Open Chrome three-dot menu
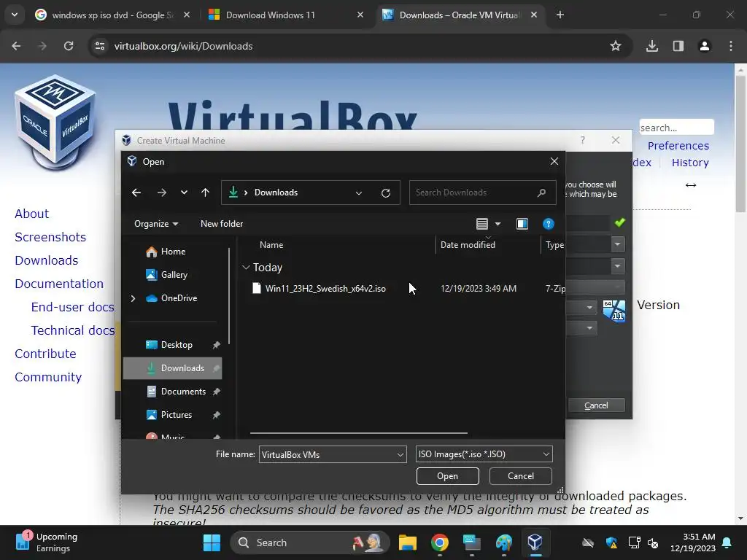 click(731, 46)
